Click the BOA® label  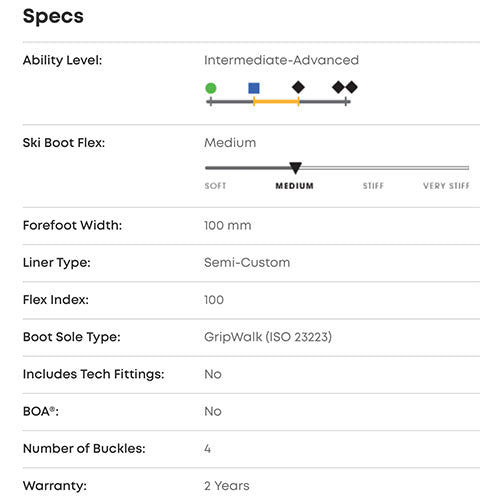[41, 411]
